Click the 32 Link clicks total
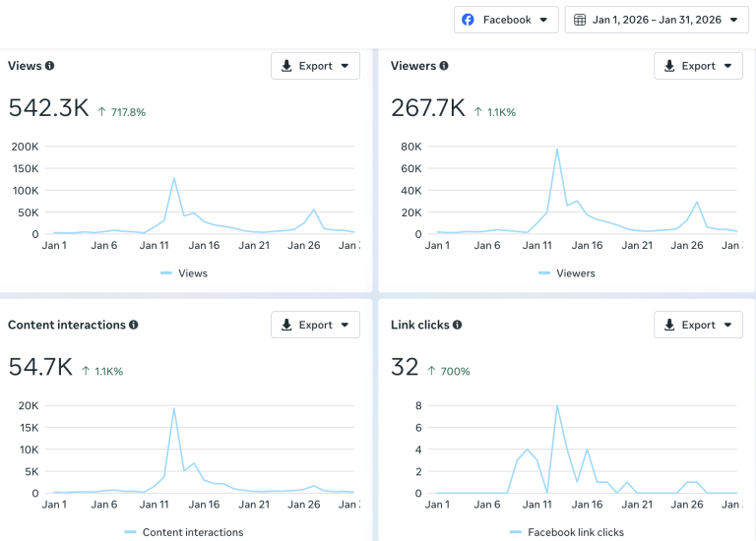756x541 pixels. pyautogui.click(x=405, y=367)
